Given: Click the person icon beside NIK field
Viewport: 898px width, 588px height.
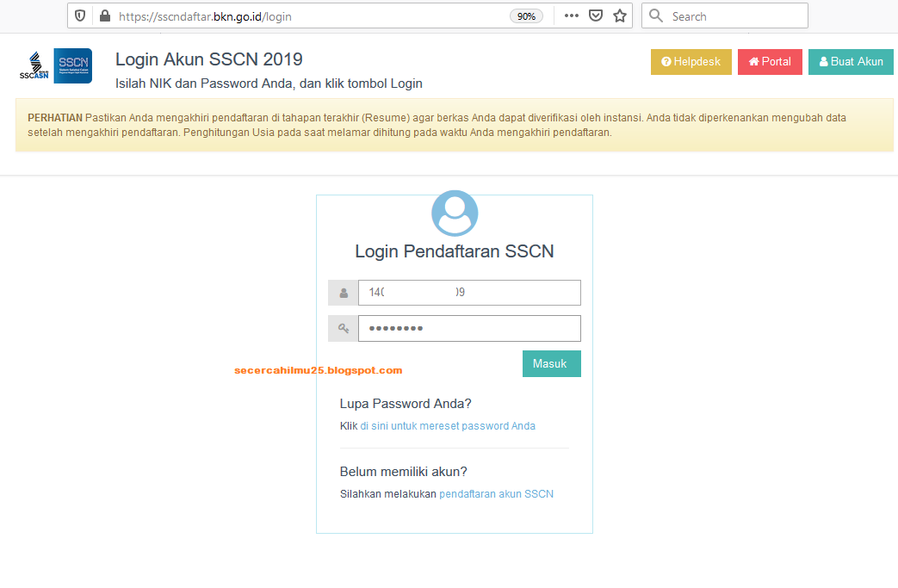Looking at the screenshot, I should coord(344,294).
